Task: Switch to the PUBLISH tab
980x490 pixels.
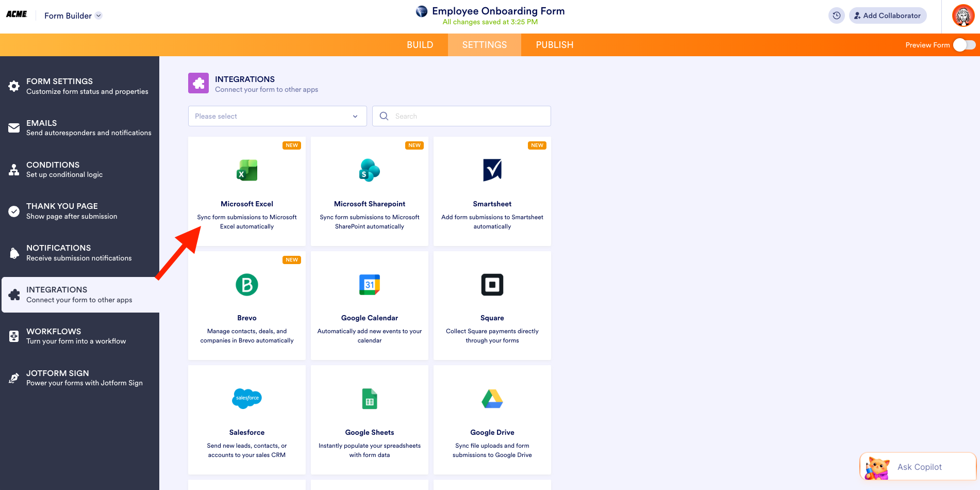Action: [554, 45]
